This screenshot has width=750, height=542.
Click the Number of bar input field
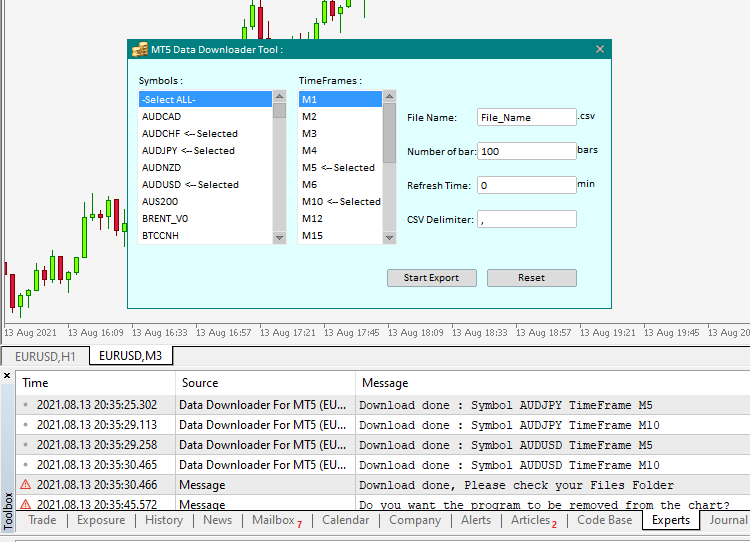pyautogui.click(x=527, y=151)
